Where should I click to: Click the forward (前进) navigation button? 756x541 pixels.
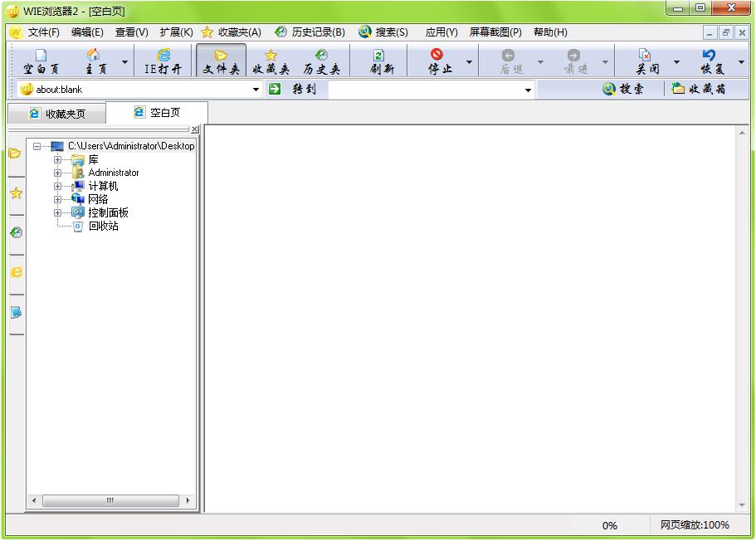point(576,61)
